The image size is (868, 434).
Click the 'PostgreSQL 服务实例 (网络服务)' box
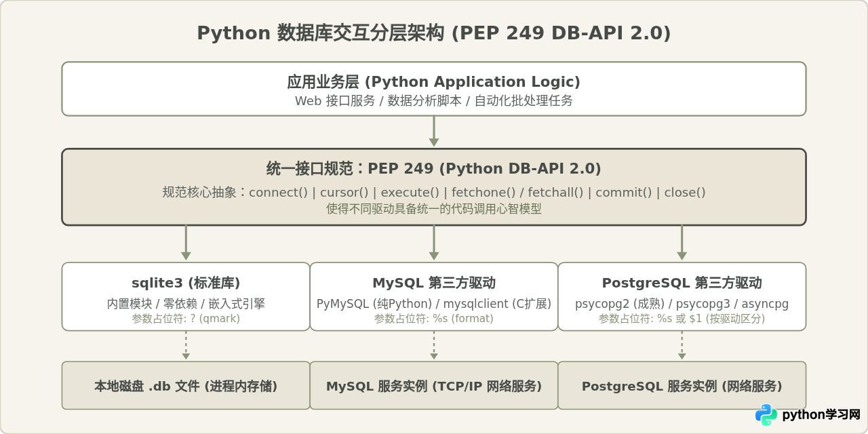tap(682, 385)
